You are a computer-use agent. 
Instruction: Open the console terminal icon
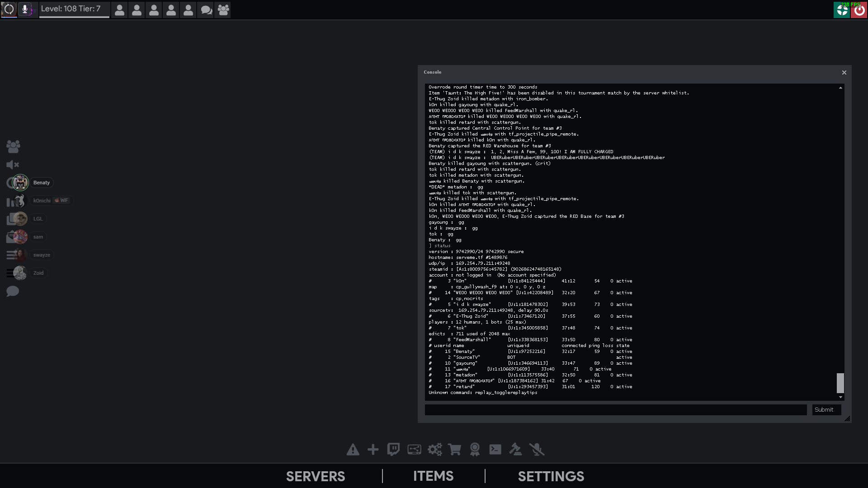[x=495, y=450]
